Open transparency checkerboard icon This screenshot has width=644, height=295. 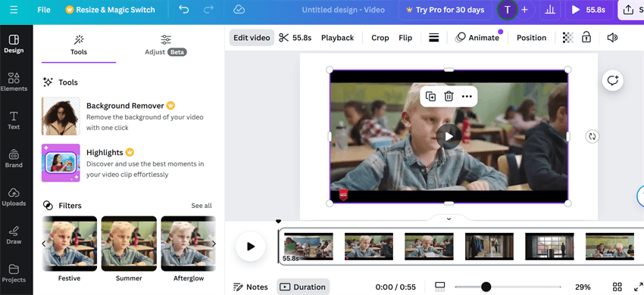coord(567,38)
